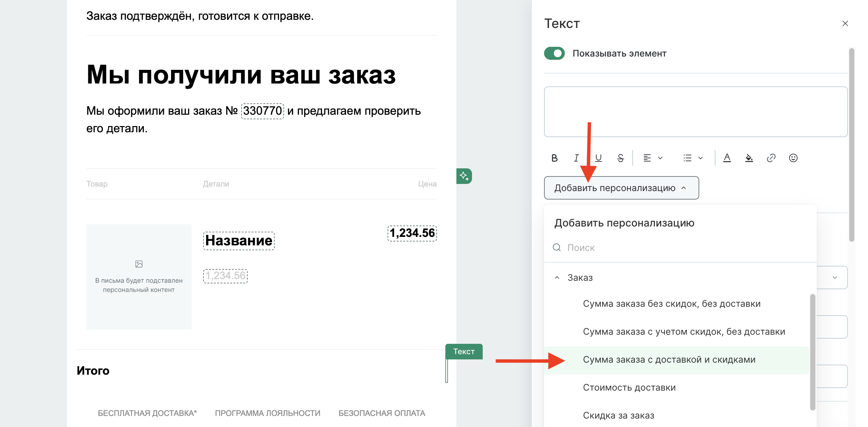
Task: Click the Цена column header
Action: pyautogui.click(x=427, y=184)
